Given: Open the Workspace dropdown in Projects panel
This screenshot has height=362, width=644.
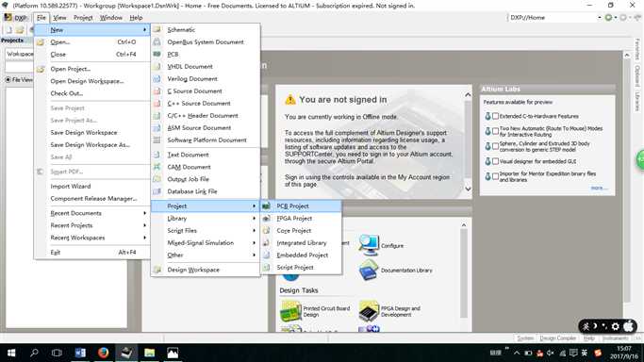Looking at the screenshot, I should click(x=19, y=54).
